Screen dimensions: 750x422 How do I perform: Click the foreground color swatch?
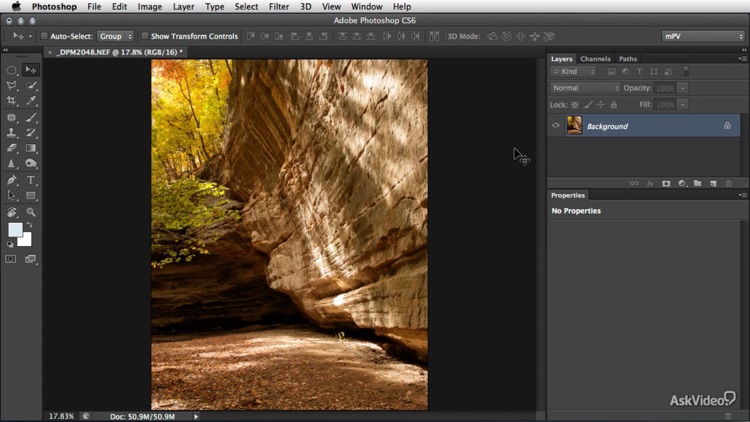(x=14, y=229)
